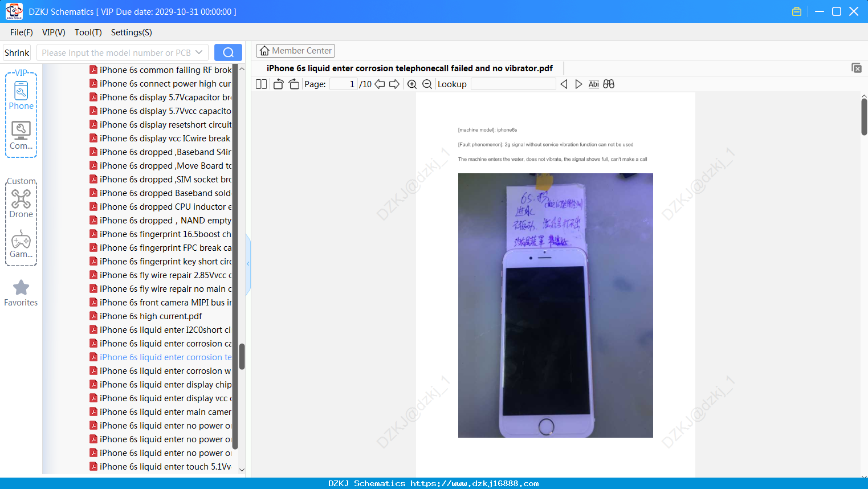The width and height of the screenshot is (868, 489).
Task: Toggle match-case Abi icon
Action: (x=593, y=84)
